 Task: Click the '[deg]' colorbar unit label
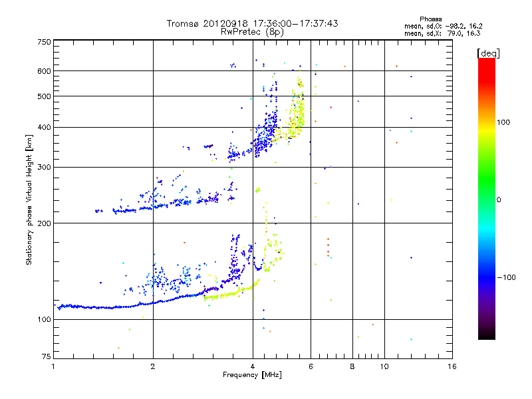tap(488, 53)
